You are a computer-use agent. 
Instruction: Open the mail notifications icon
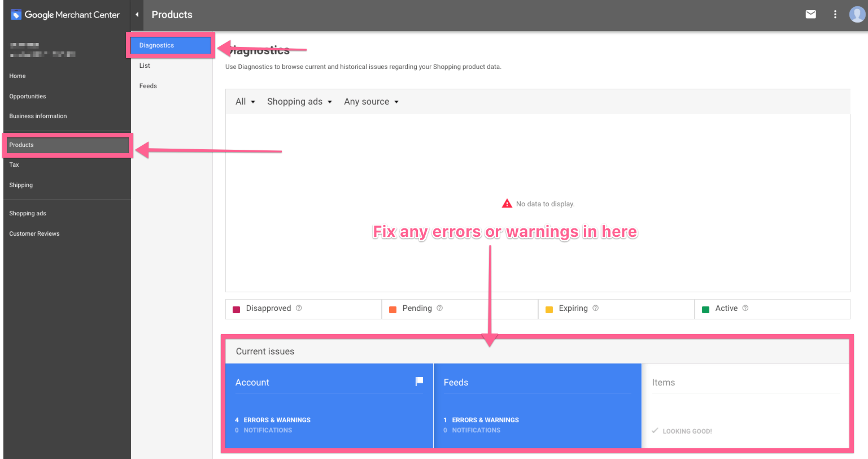[x=810, y=15]
